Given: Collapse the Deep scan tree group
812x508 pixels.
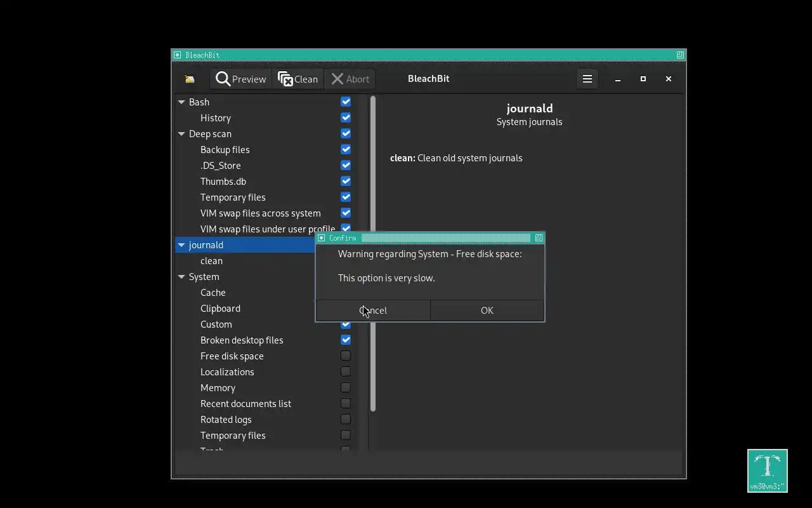Looking at the screenshot, I should (x=181, y=133).
